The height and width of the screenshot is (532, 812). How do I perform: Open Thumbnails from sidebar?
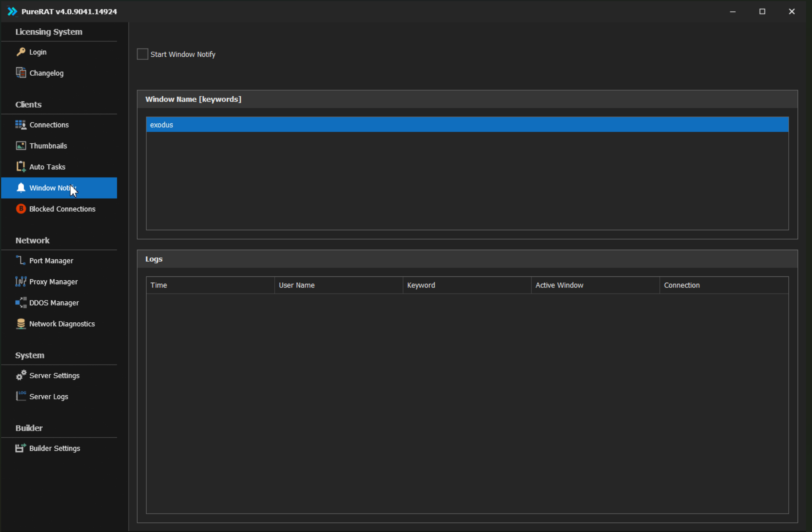59,146
